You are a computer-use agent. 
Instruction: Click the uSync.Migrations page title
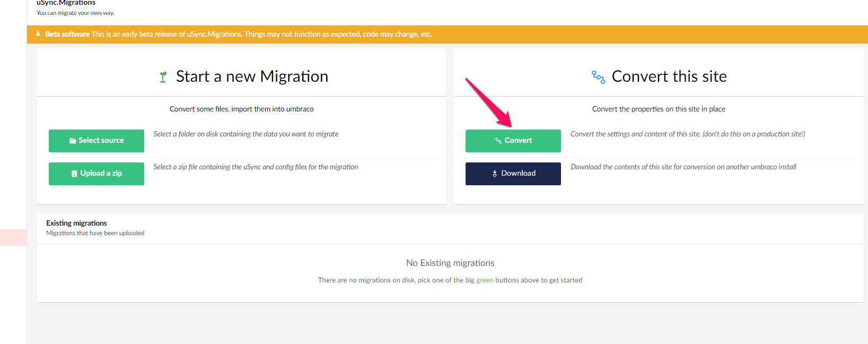[x=66, y=3]
